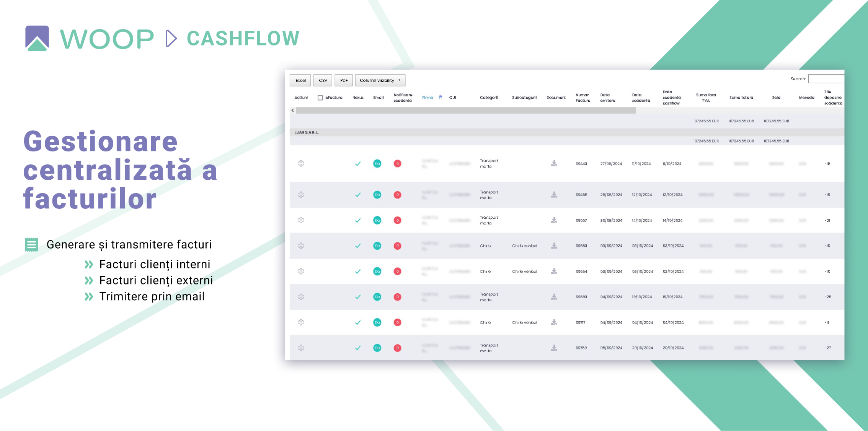
Task: Open actions gear for invoice 09759
Action: pos(301,348)
